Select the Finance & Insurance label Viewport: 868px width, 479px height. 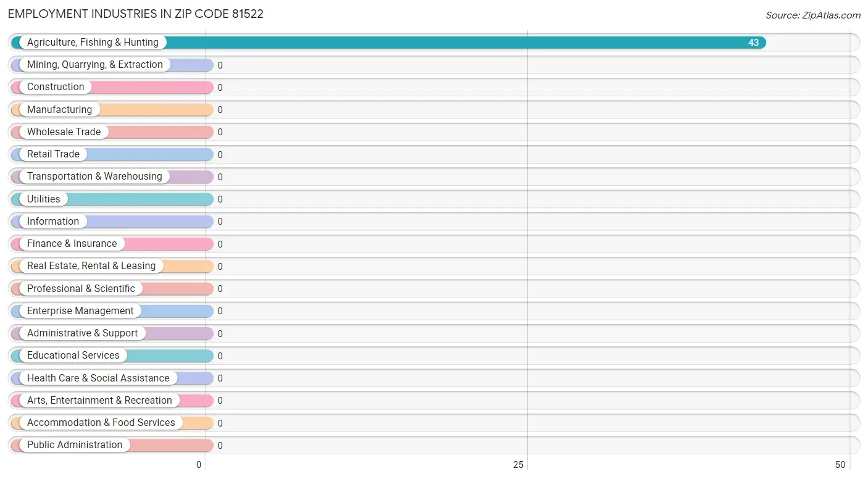(72, 244)
